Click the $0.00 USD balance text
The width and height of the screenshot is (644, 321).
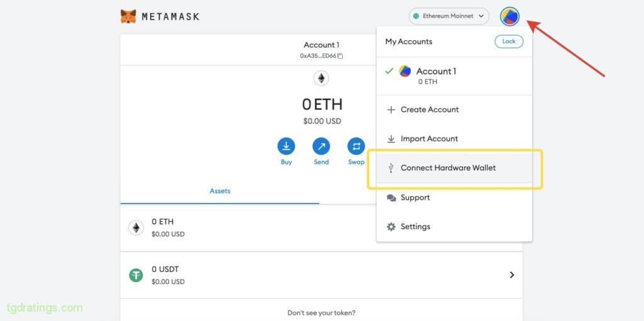(x=322, y=121)
